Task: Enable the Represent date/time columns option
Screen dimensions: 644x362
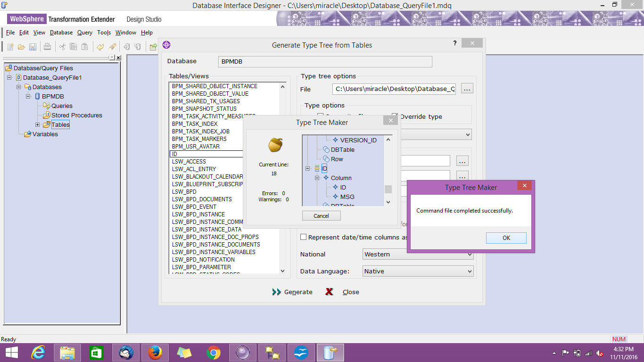Action: (304, 237)
